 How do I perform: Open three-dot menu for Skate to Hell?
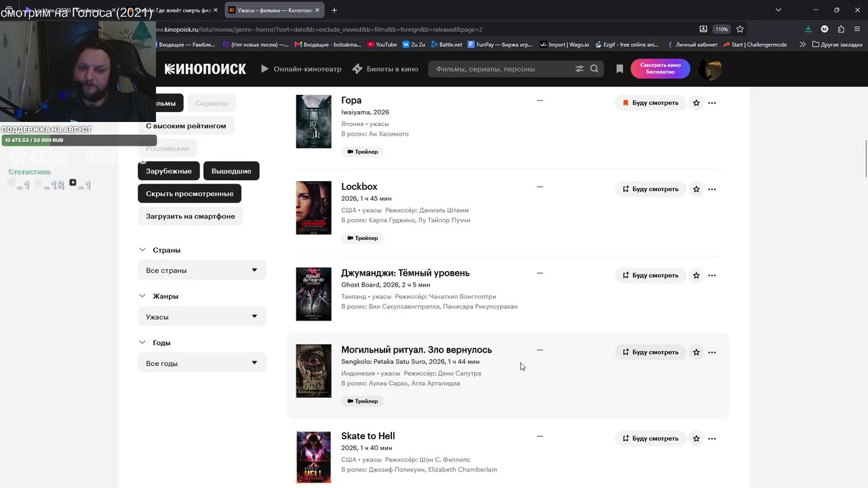coord(712,439)
